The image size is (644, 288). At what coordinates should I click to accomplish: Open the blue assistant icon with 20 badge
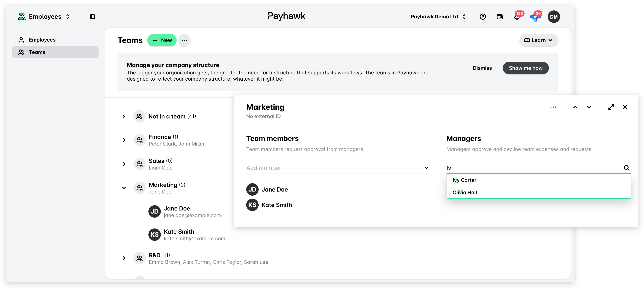click(535, 17)
